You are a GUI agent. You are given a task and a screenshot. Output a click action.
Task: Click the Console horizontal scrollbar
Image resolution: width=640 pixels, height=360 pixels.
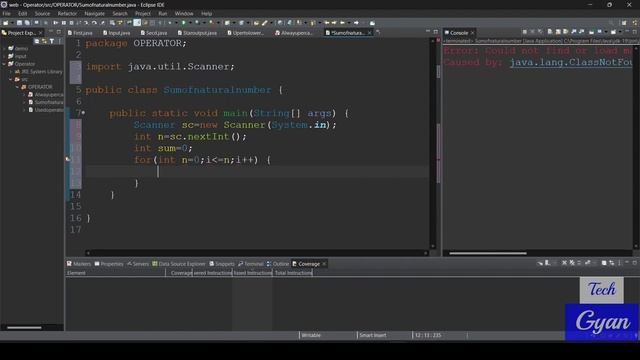tap(488, 253)
